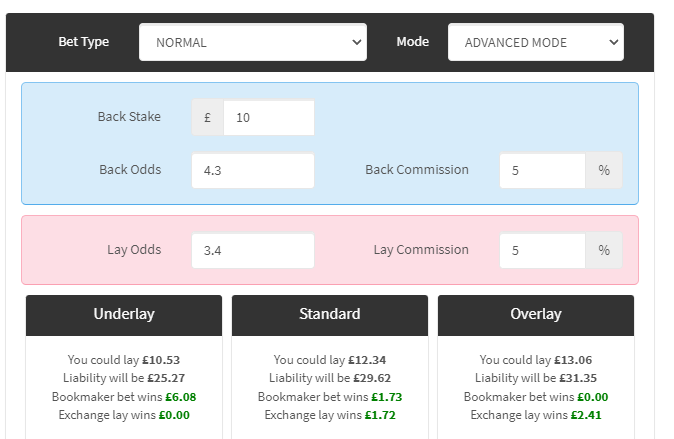This screenshot has height=439, width=674.
Task: Expand the Mode dropdown
Action: 535,42
